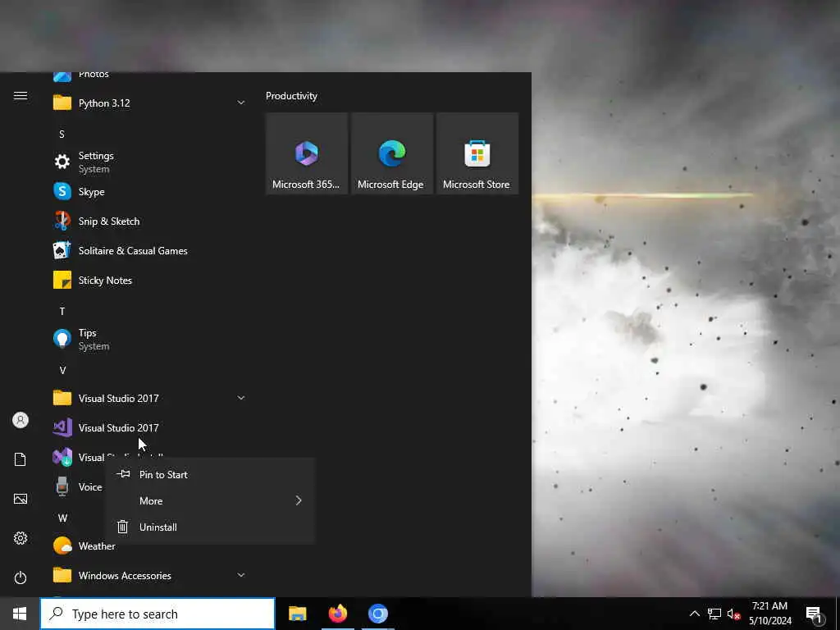This screenshot has width=840, height=630.
Task: Open the clock showing 7:21 AM
Action: (x=769, y=614)
